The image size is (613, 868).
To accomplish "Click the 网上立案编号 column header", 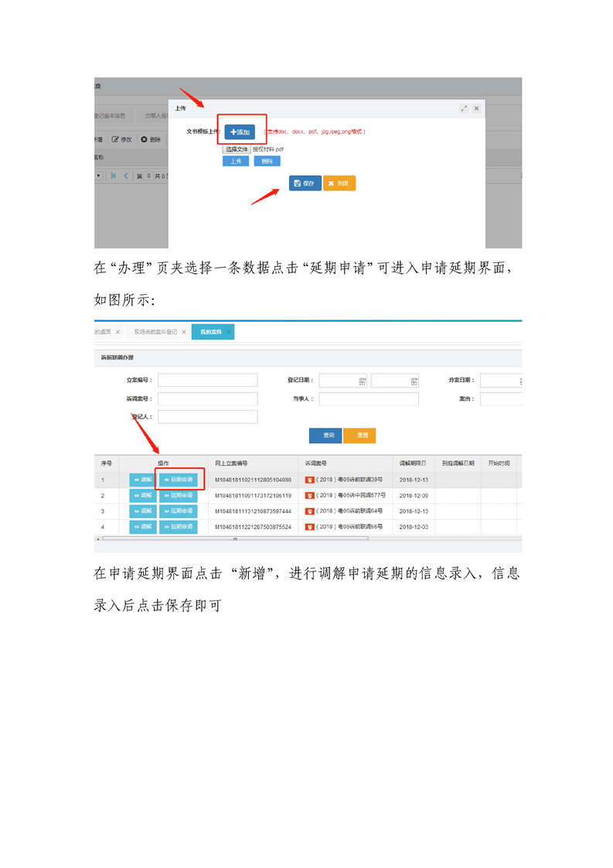I will (230, 463).
